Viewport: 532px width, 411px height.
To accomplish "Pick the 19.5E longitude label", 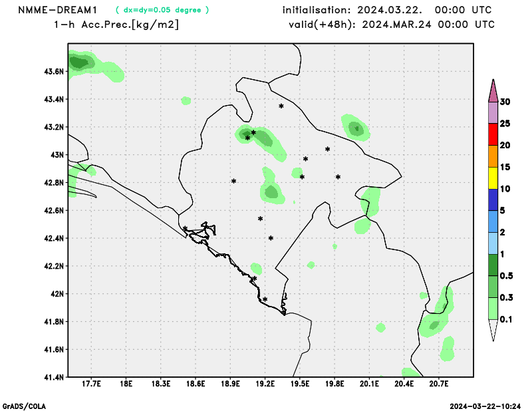I will [300, 384].
